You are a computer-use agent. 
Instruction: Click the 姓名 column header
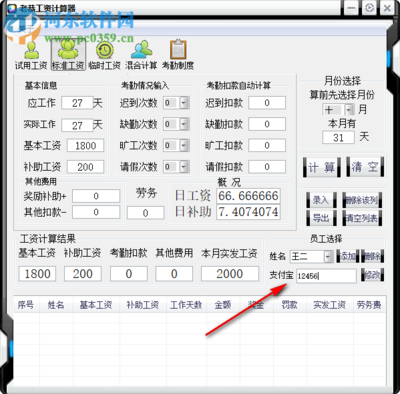pos(56,305)
